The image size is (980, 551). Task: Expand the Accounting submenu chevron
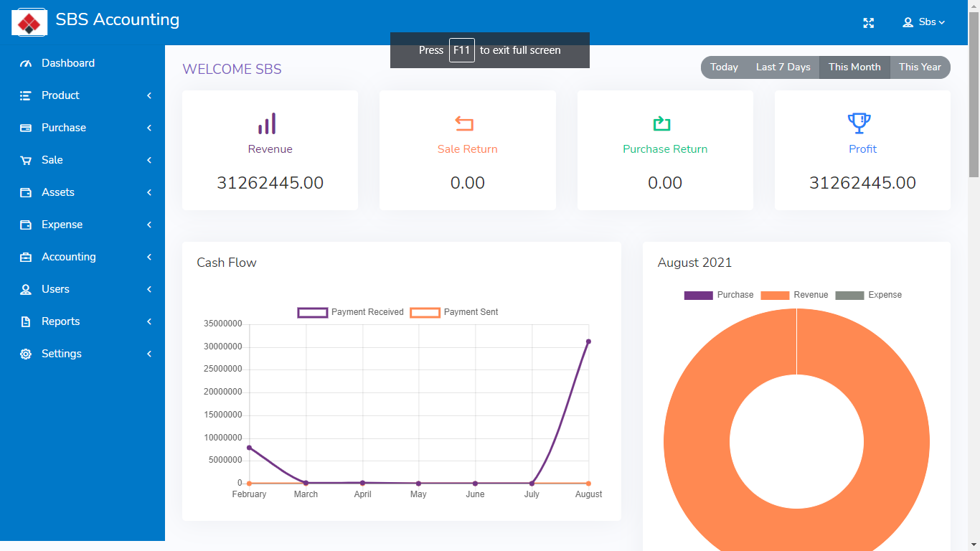pos(149,257)
